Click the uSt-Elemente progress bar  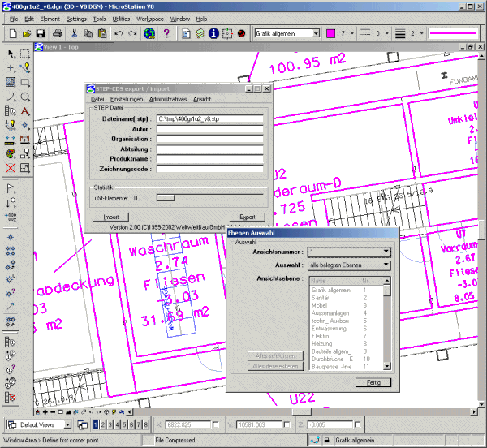(210, 198)
